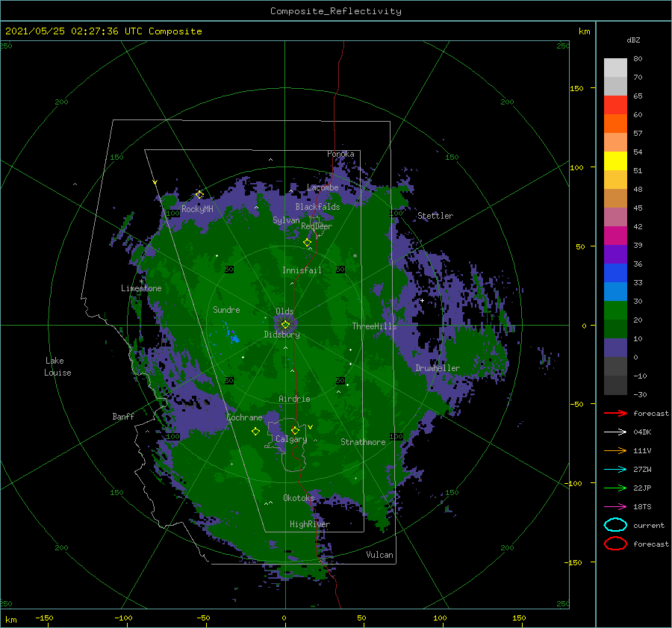The image size is (672, 628).
Task: Click the Sylvan label on the map
Action: click(286, 220)
